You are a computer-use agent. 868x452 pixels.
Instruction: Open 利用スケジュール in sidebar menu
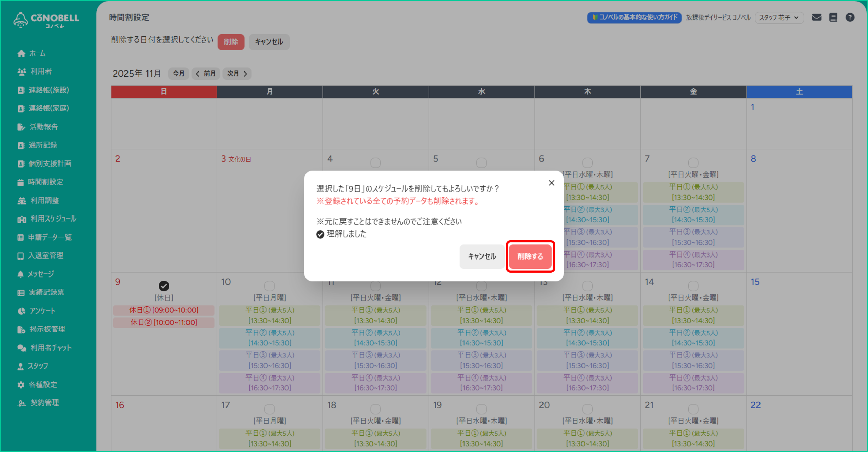pyautogui.click(x=53, y=219)
